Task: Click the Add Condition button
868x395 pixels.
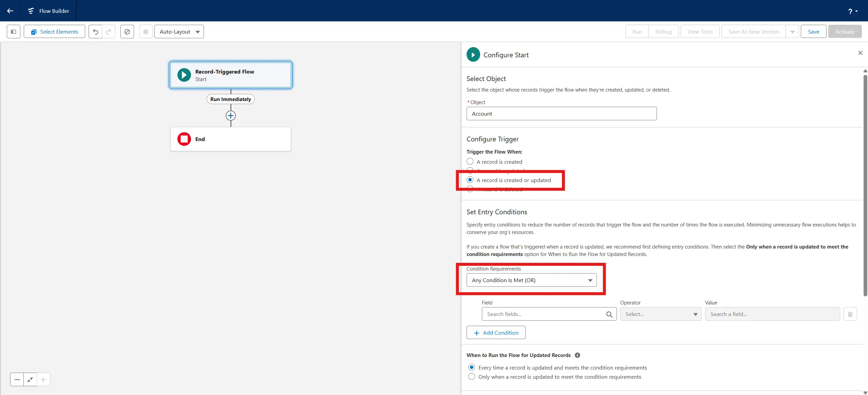Action: click(496, 333)
